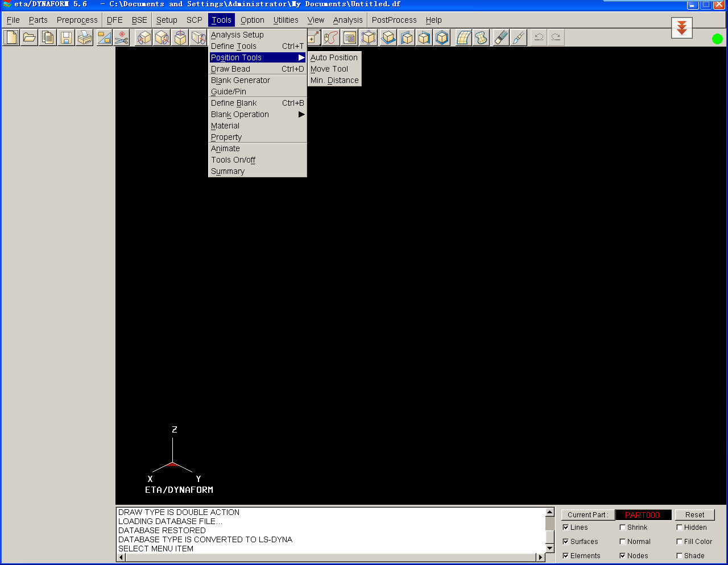Select Summary in the Tools menu
The width and height of the screenshot is (728, 565).
[x=258, y=171]
